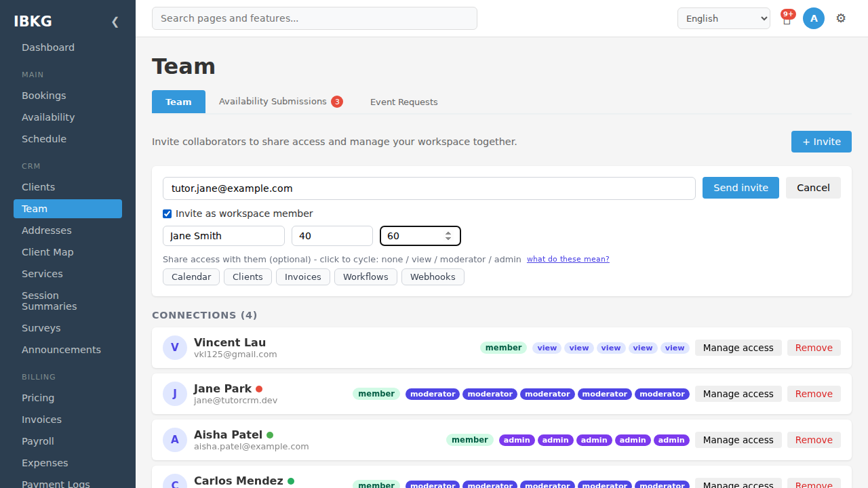Click the CONNECTIONS (4) heading
Image resolution: width=868 pixels, height=488 pixels.
[205, 315]
